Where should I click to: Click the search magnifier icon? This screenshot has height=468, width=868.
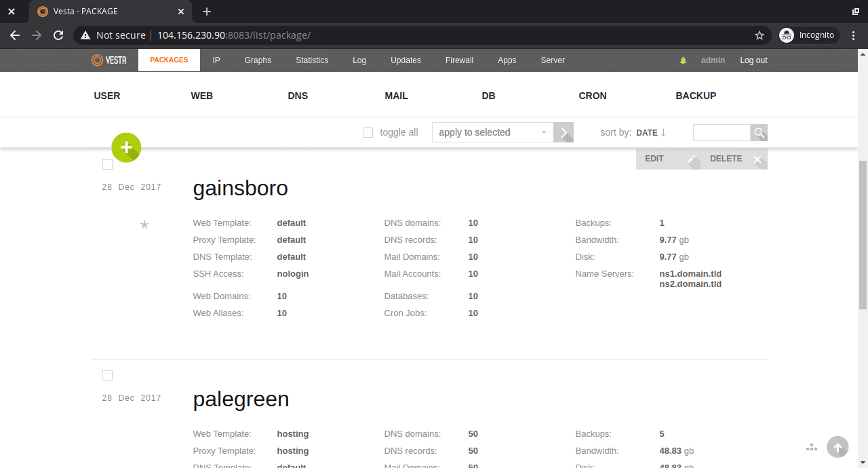[759, 133]
